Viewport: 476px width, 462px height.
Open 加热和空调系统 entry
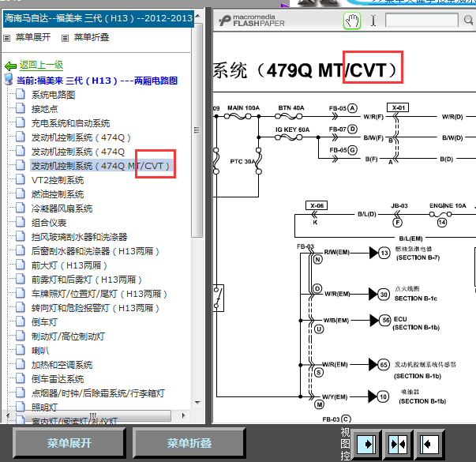click(x=62, y=365)
